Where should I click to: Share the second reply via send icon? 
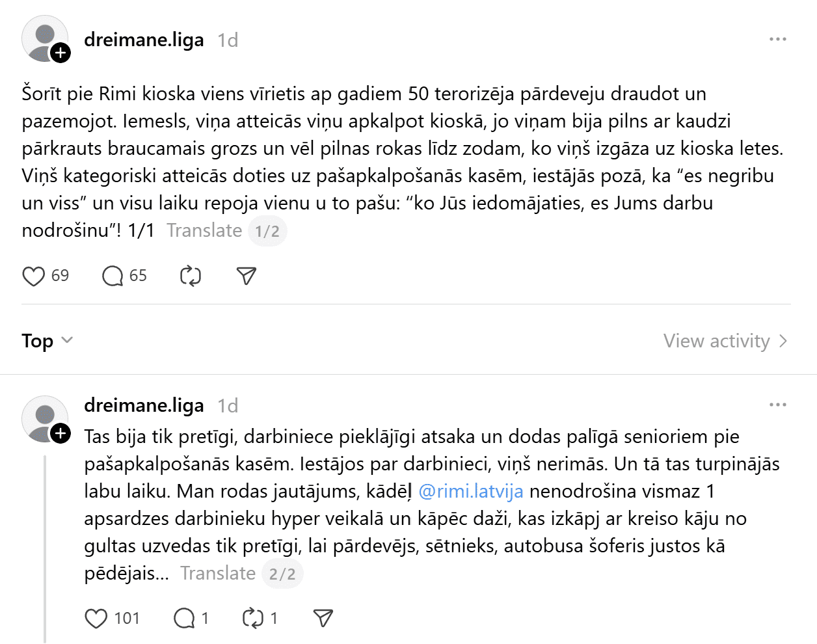[x=323, y=619]
